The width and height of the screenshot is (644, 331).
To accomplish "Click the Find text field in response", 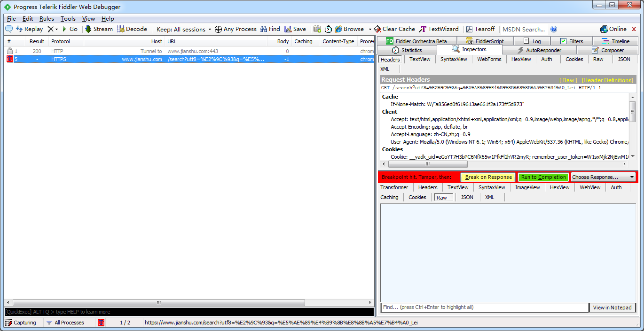I will tap(485, 308).
